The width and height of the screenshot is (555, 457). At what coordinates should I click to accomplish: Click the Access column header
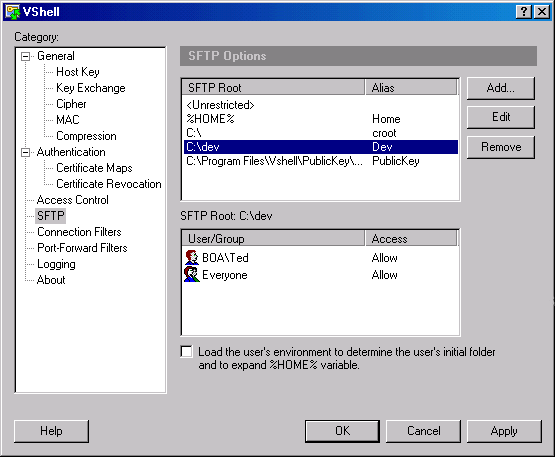pos(411,239)
